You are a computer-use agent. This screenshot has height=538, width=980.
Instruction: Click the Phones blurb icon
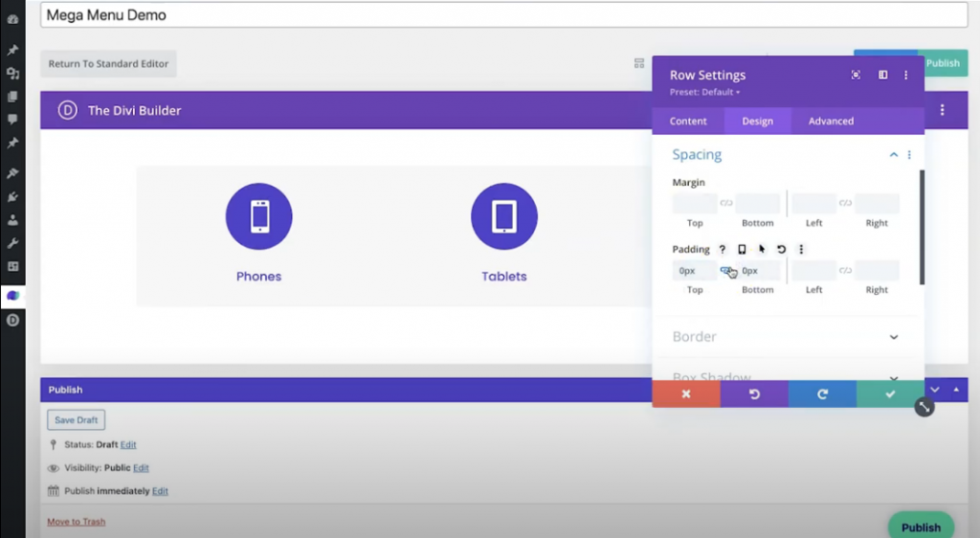point(258,216)
